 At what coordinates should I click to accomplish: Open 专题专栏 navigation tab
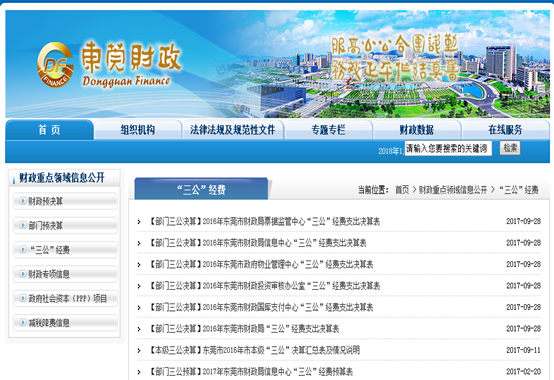click(328, 130)
